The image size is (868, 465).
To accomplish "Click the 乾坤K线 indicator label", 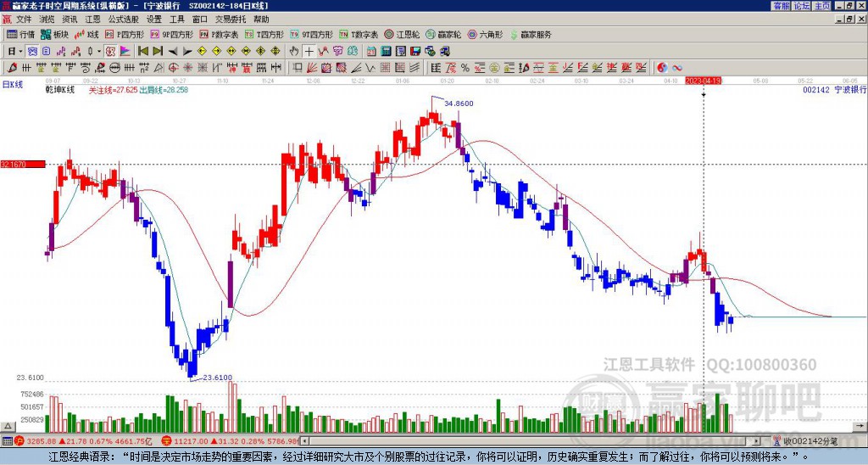I will pos(60,90).
